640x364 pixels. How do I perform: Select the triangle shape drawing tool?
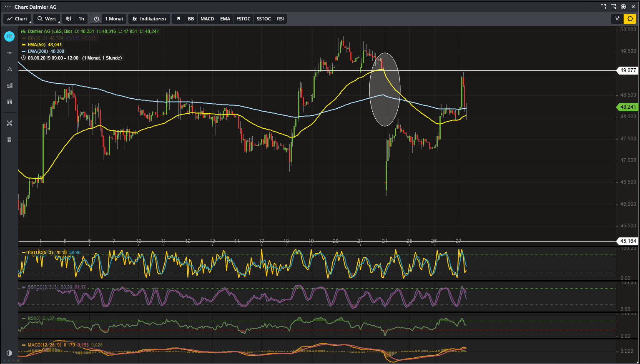click(x=10, y=69)
